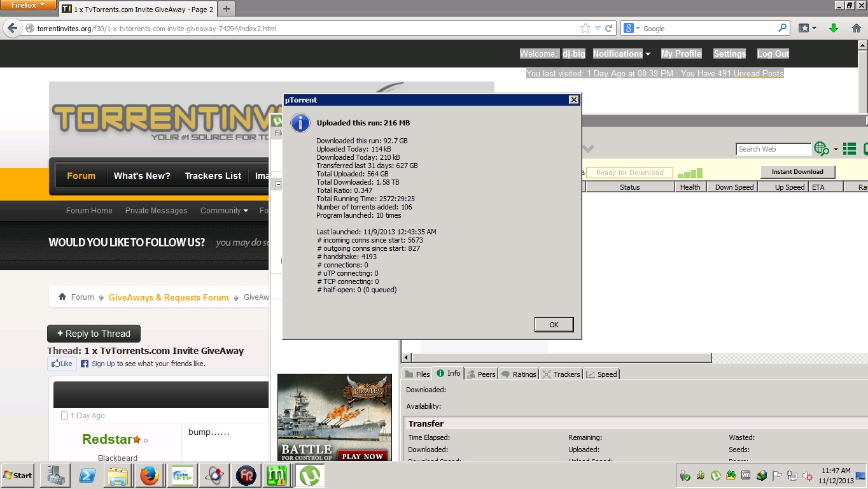Click the µTorrent horizontal scrollbar thumb

[x=561, y=358]
